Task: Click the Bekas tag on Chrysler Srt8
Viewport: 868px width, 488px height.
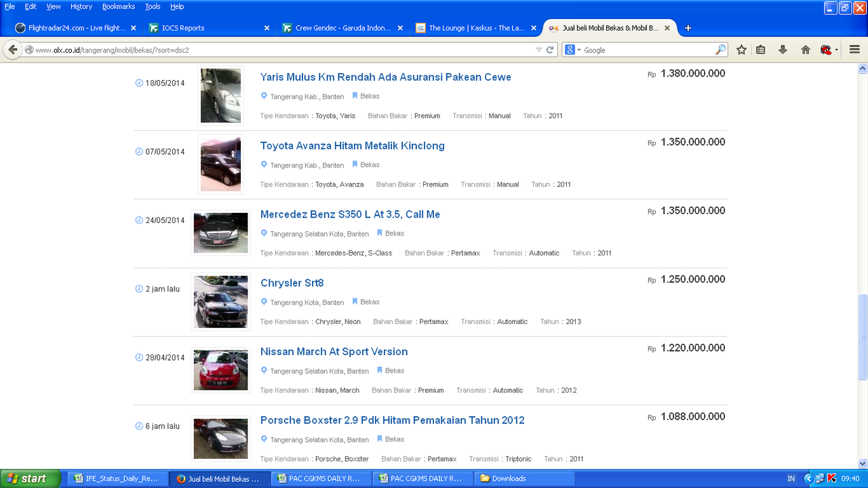Action: tap(370, 302)
